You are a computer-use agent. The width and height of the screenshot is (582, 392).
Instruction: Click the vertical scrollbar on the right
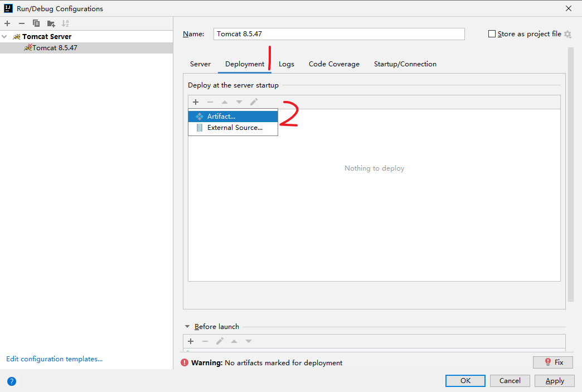click(x=571, y=175)
